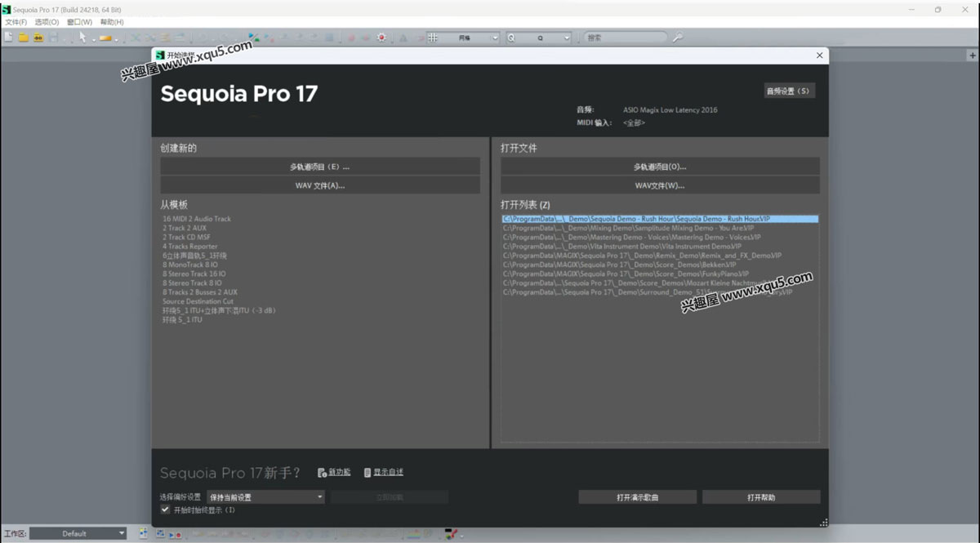This screenshot has height=543, width=980.
Task: Select template 2 Track 2 AUX
Action: 185,228
